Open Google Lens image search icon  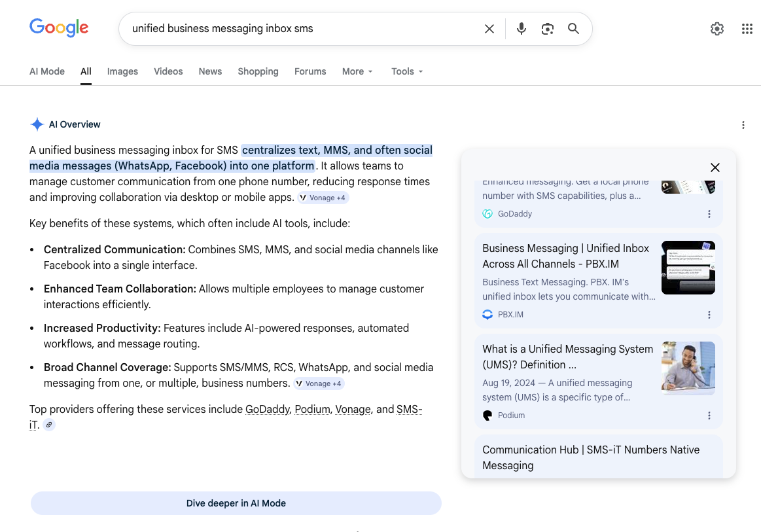click(x=548, y=29)
